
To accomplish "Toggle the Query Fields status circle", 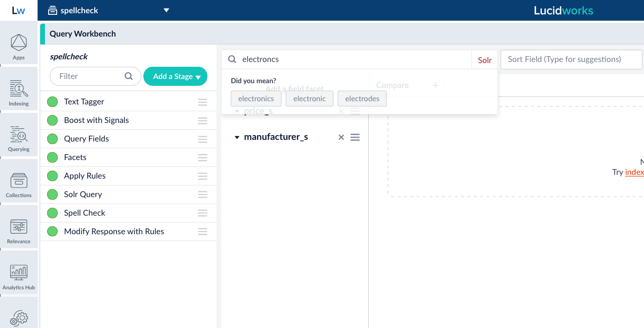I will 52,139.
